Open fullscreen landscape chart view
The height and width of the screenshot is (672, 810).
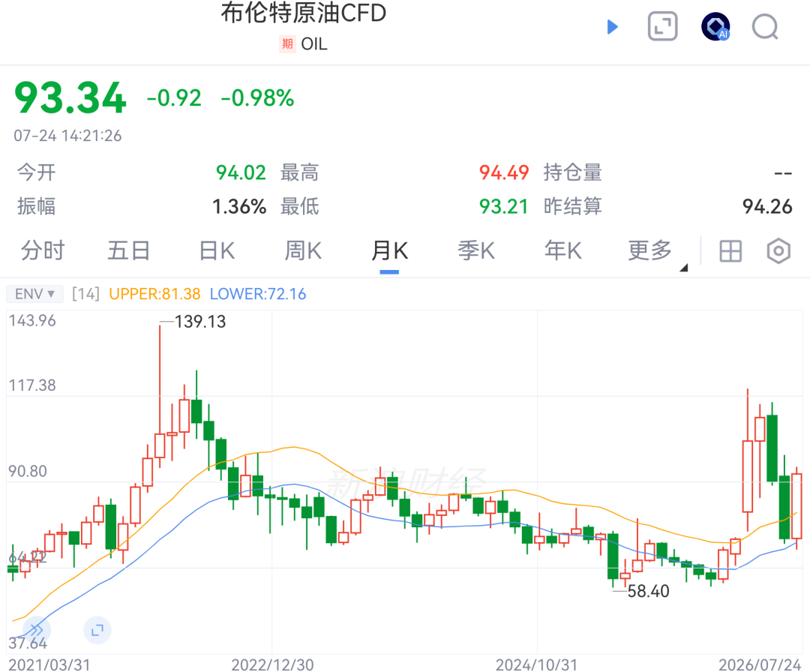(662, 26)
